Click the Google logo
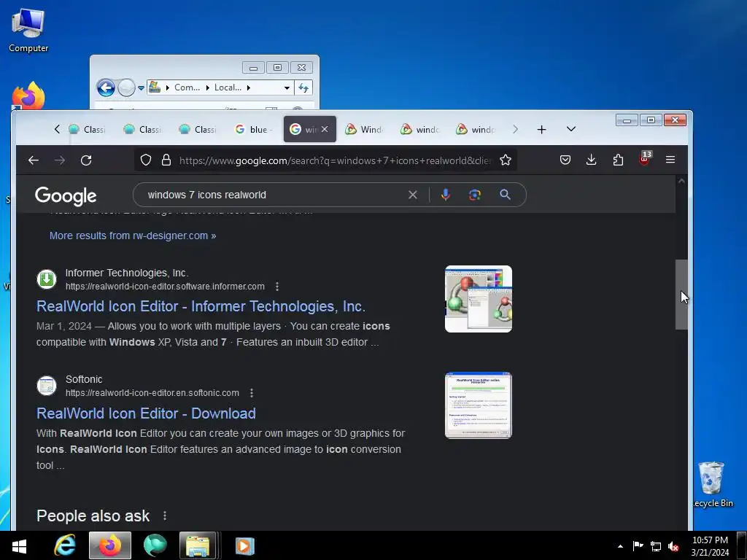The image size is (747, 560). pyautogui.click(x=66, y=195)
